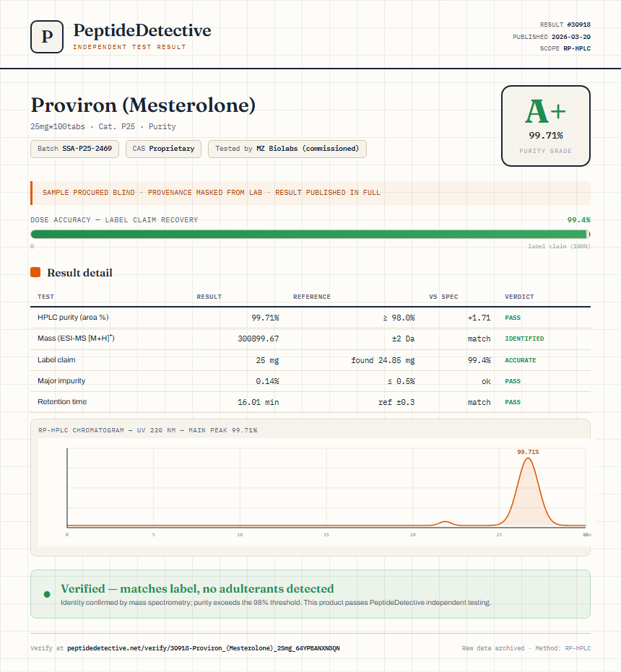Viewport: 621px width, 672px height.
Task: Click the chromatogram main peak curve
Action: coord(528,493)
